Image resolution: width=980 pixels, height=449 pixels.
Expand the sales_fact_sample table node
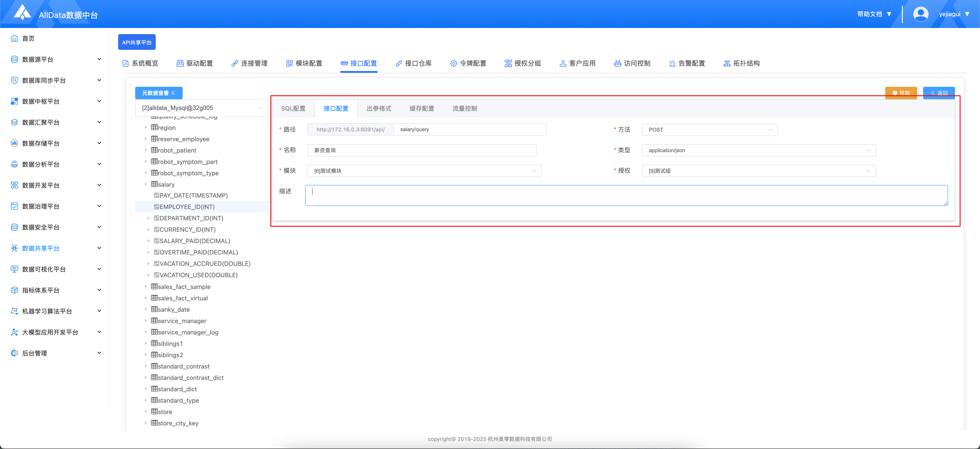(x=146, y=287)
